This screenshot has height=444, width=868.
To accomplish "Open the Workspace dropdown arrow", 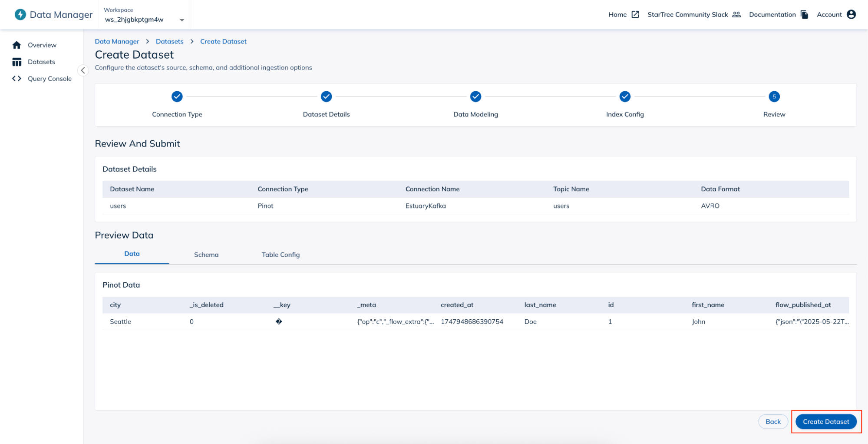I will pyautogui.click(x=182, y=20).
